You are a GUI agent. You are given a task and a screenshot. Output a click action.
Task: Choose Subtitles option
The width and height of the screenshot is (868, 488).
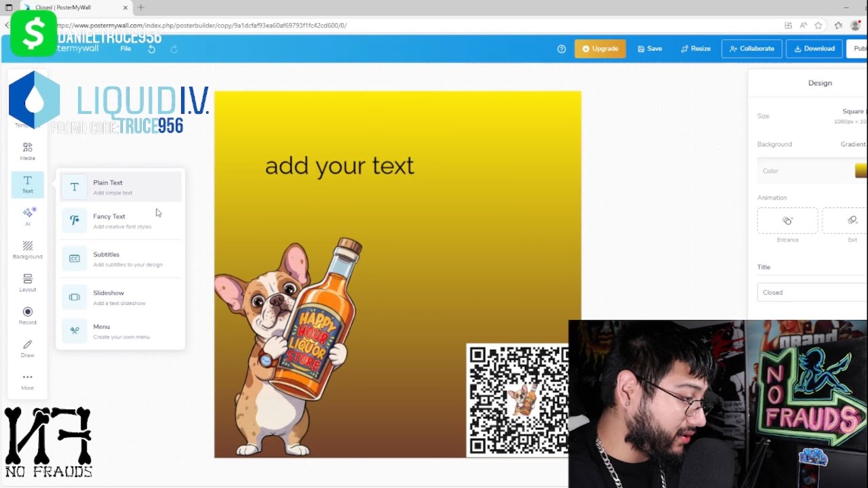(x=121, y=259)
